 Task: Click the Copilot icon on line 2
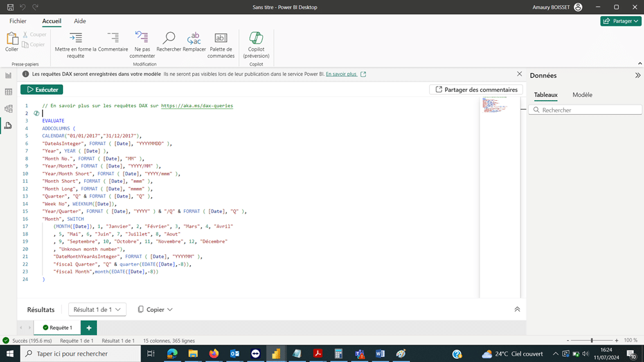pyautogui.click(x=37, y=113)
